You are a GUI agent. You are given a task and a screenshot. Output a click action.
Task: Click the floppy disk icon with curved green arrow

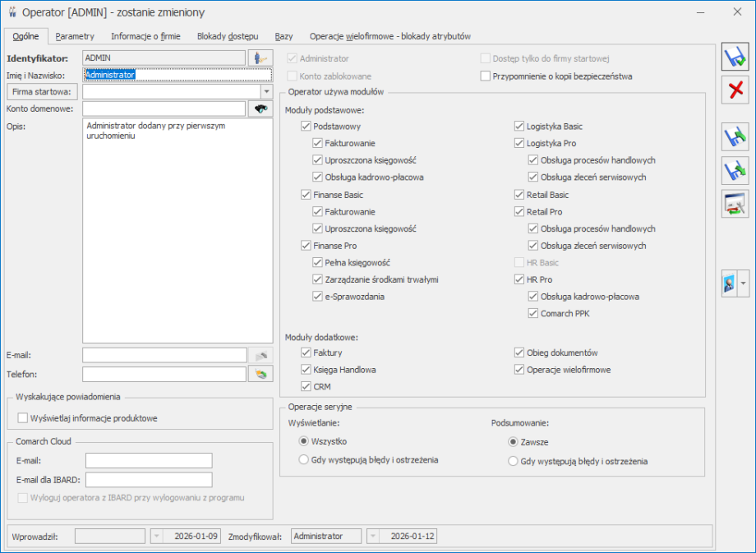point(734,136)
